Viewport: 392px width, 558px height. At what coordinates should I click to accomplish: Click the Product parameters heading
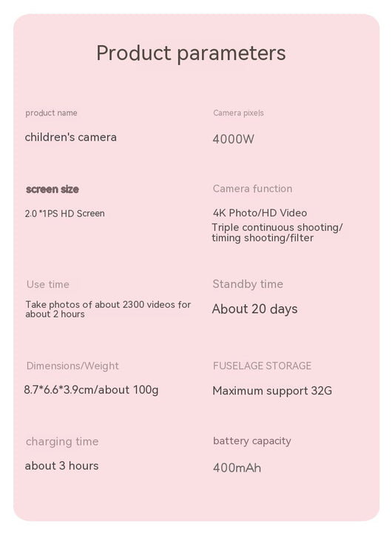(191, 53)
